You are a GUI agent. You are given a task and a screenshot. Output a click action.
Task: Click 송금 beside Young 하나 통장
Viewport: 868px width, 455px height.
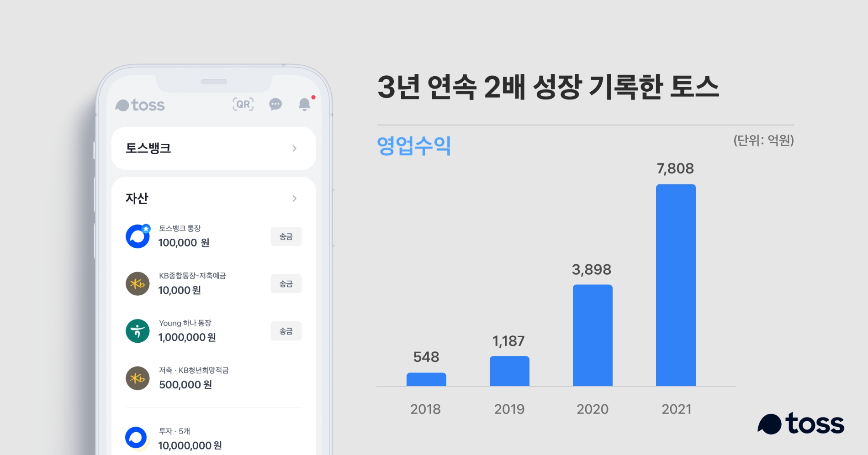(x=286, y=331)
